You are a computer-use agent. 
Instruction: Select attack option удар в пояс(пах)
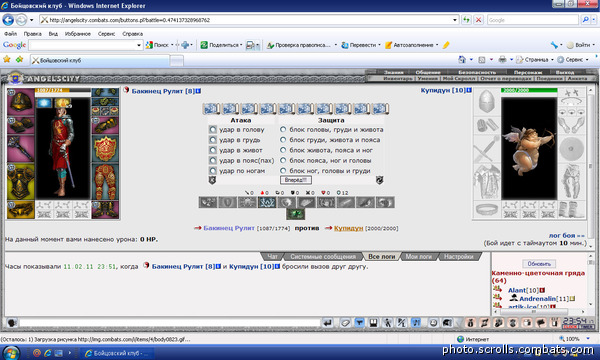tap(213, 161)
